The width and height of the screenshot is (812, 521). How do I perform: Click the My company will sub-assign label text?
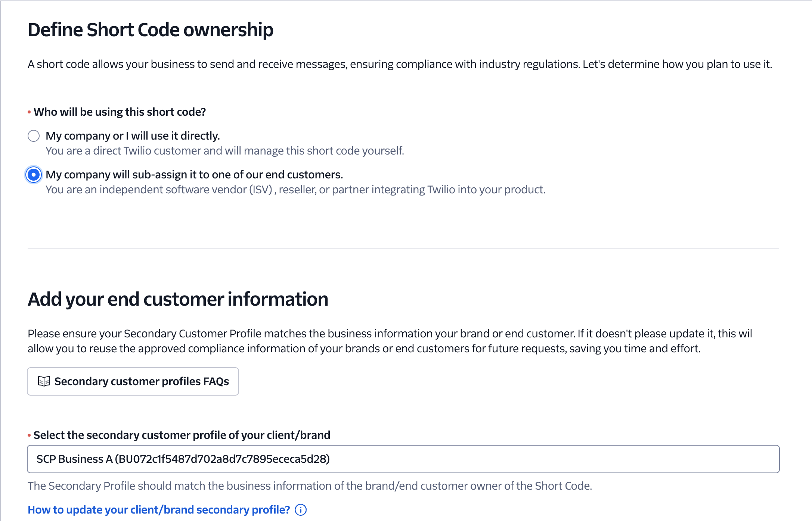pos(194,175)
